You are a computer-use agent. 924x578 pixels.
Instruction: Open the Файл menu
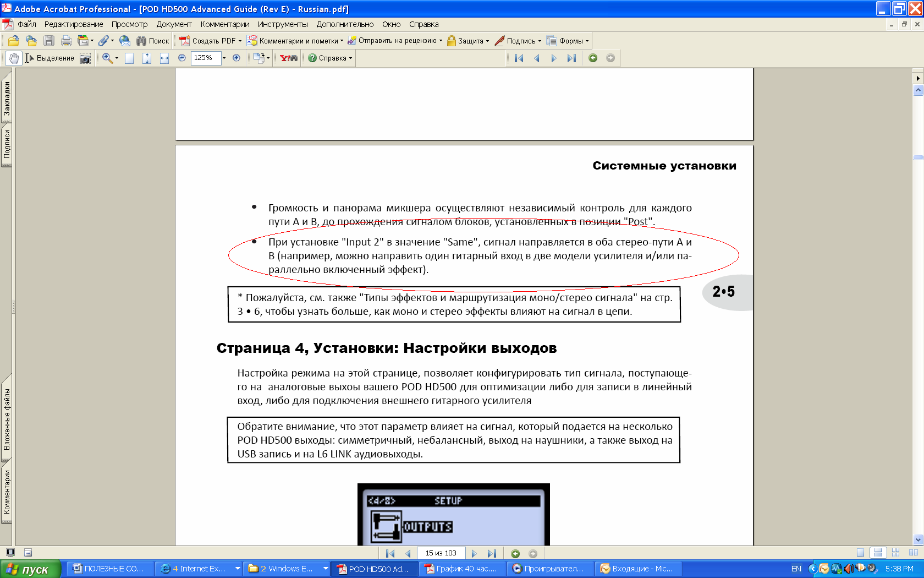(x=27, y=24)
